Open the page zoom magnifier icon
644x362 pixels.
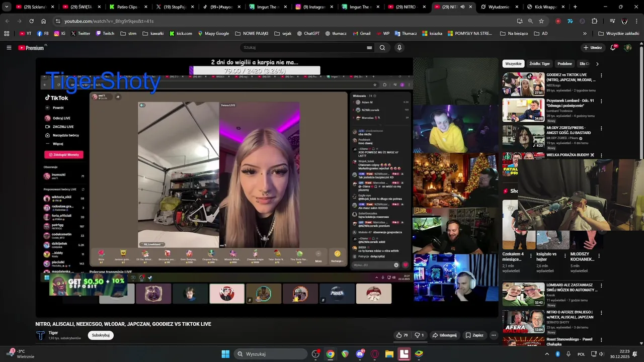coord(530,21)
